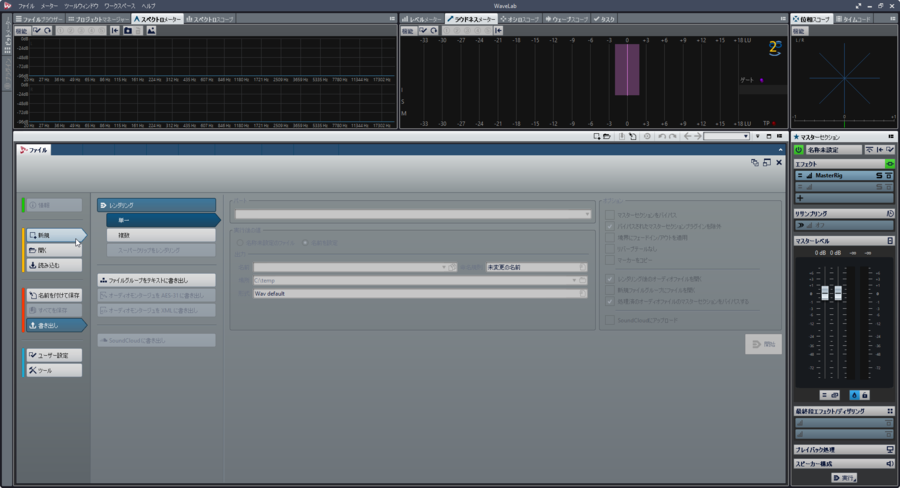Click camera snapshot icon in spectrometer toolbar
Image resolution: width=900 pixels, height=488 pixels.
[127, 30]
